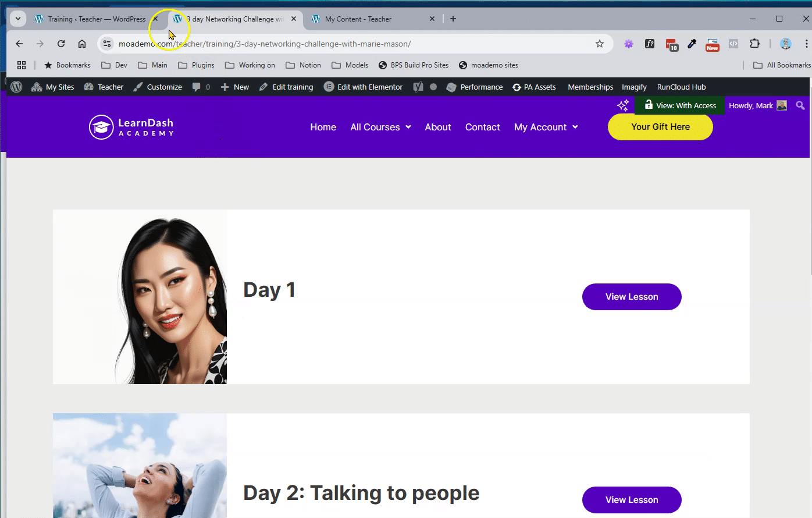Open admin bar search magnifier

point(800,105)
